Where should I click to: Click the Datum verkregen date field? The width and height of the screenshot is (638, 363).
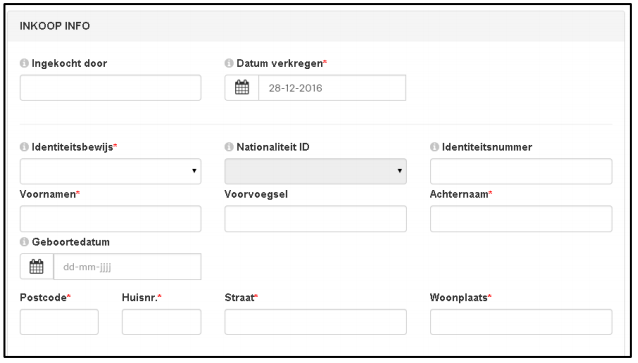click(332, 87)
